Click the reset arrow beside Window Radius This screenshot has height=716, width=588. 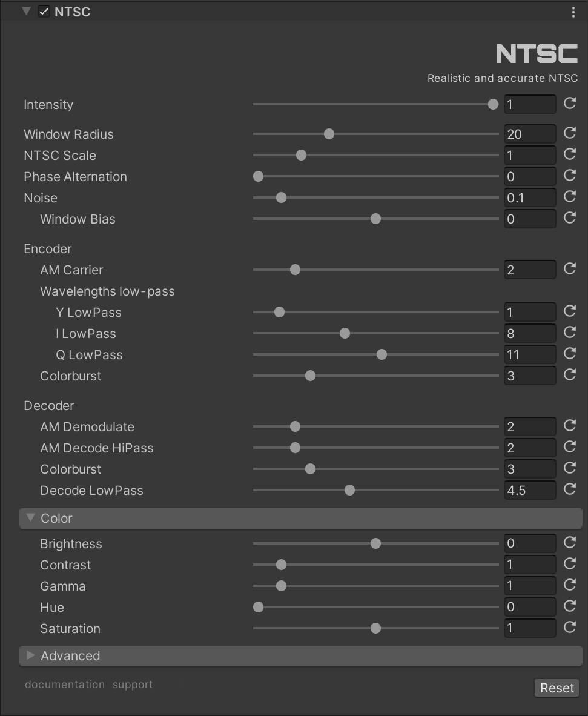pos(569,133)
